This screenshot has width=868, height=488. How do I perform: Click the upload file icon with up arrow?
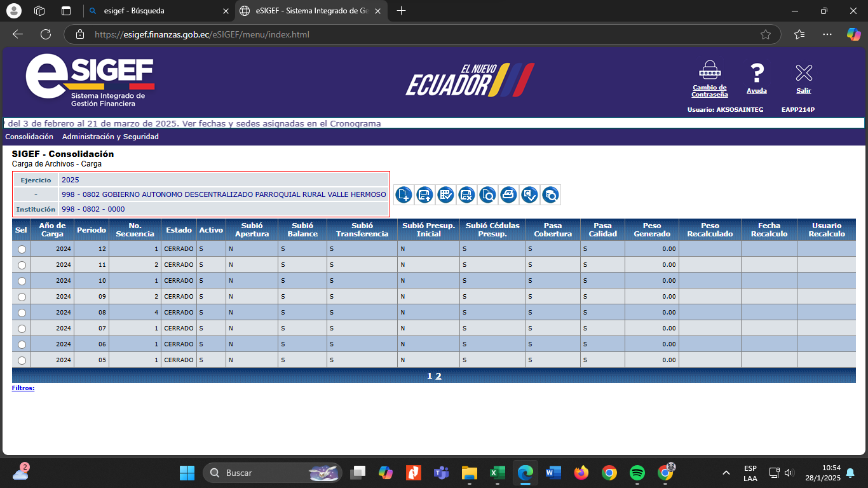point(424,195)
